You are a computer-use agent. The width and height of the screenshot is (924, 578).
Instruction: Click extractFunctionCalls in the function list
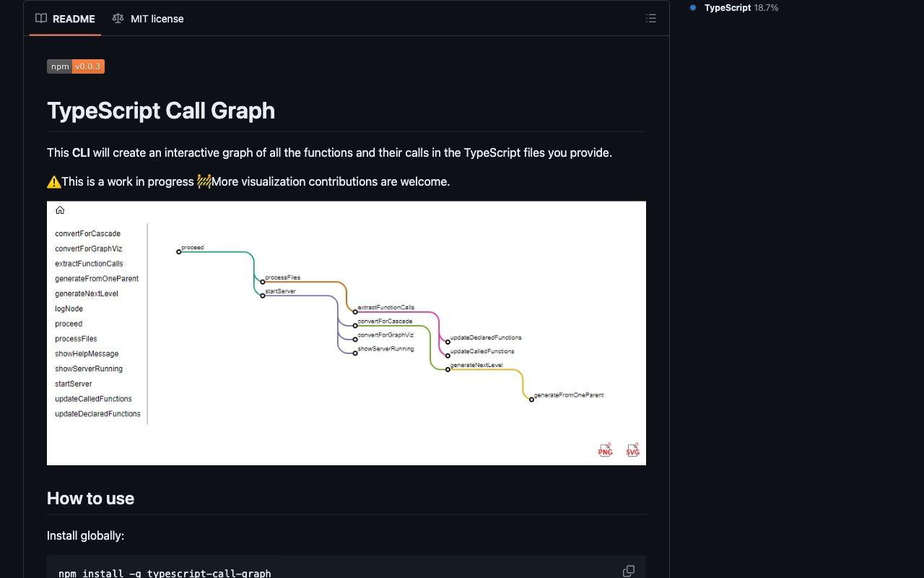89,264
